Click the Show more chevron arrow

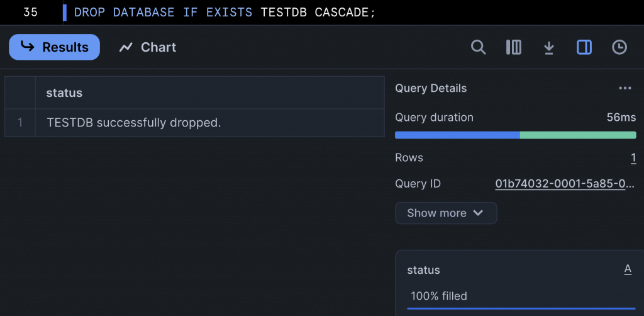tap(478, 213)
